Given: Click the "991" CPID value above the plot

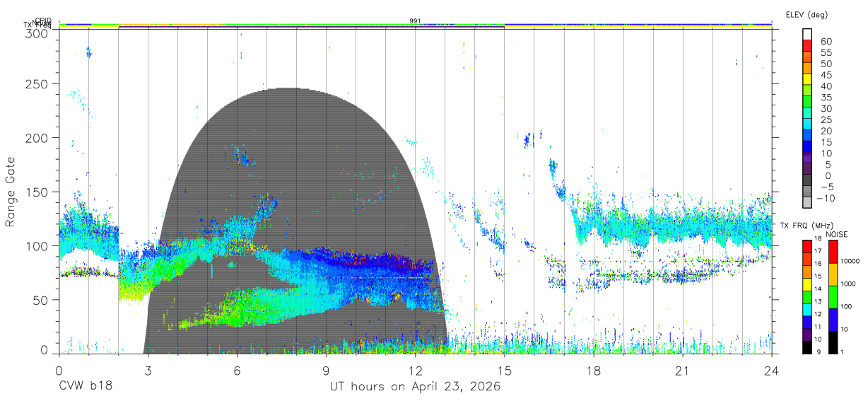Looking at the screenshot, I should point(415,21).
